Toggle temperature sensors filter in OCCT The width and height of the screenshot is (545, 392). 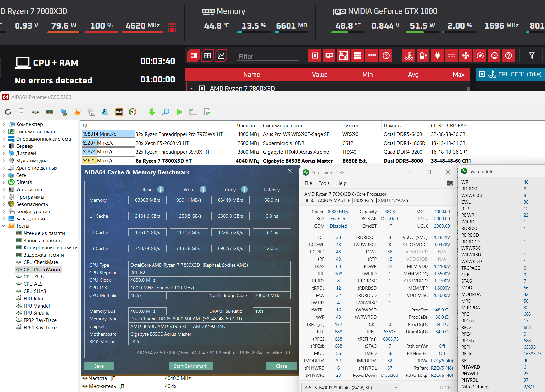(x=409, y=55)
